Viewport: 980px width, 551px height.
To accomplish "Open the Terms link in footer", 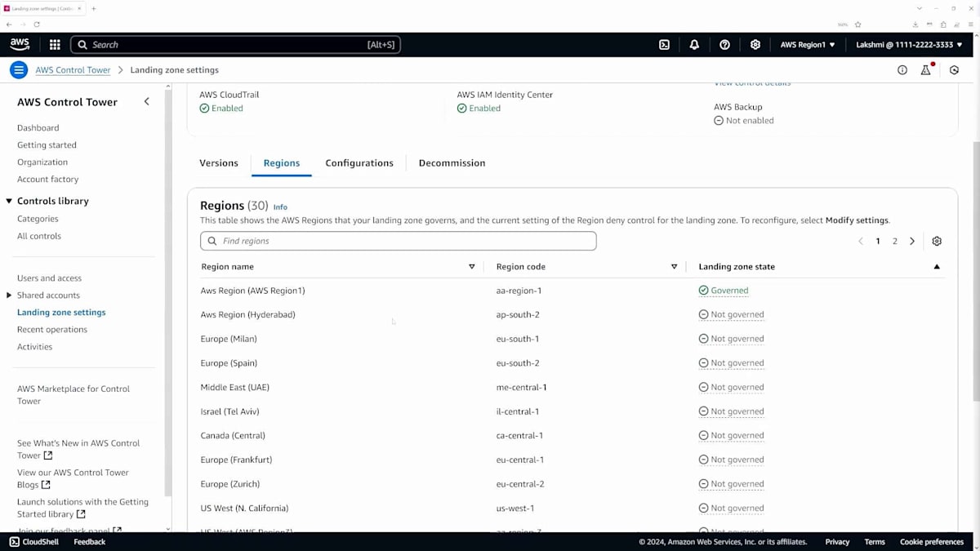I will tap(875, 542).
